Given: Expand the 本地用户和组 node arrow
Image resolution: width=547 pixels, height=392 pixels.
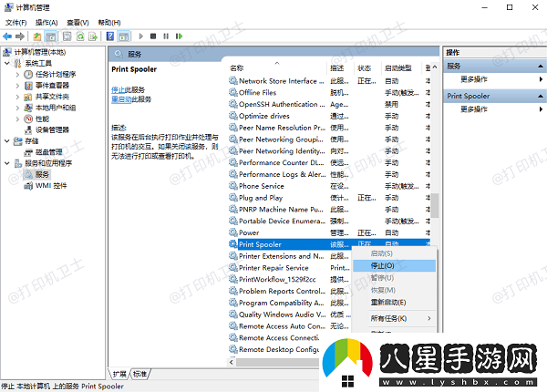Looking at the screenshot, I should (x=17, y=108).
